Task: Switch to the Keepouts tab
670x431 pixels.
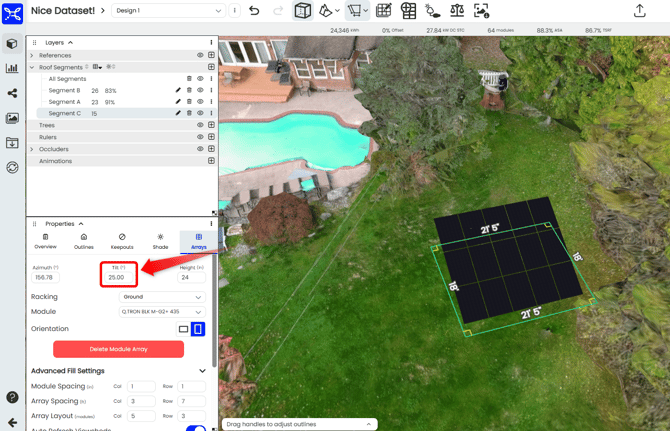Action: point(122,241)
